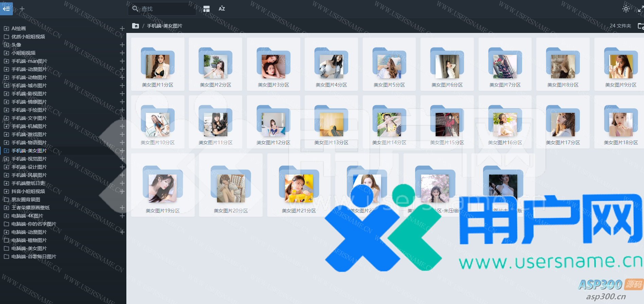Select 手机端-风景图片 in the folder tree
The image size is (644, 304).
(29, 175)
